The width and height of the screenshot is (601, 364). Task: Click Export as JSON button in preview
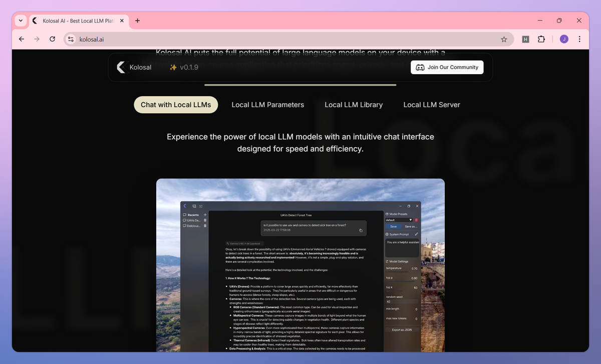[x=402, y=329]
